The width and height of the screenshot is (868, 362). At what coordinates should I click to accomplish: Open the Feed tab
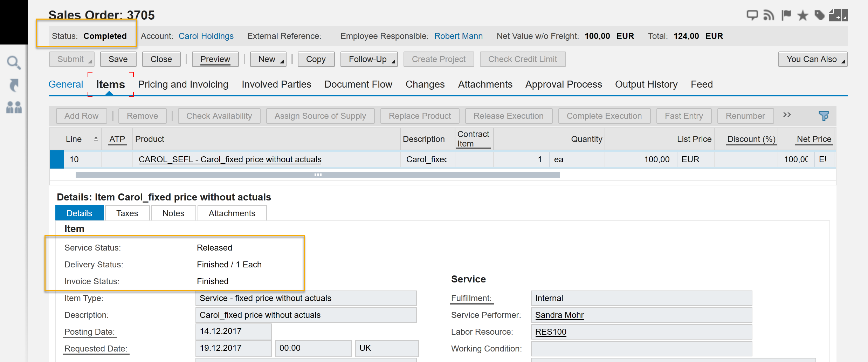(702, 84)
